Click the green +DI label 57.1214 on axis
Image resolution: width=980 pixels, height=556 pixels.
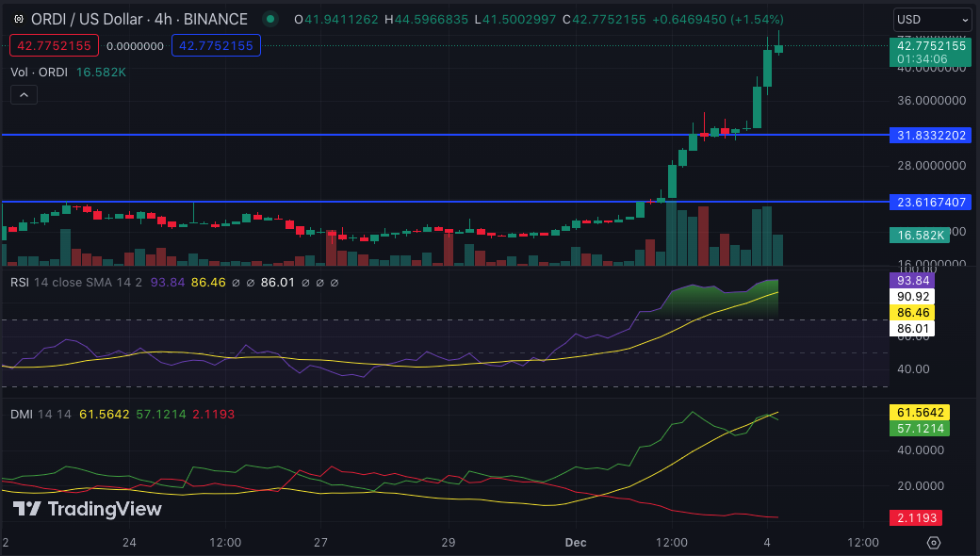[920, 429]
